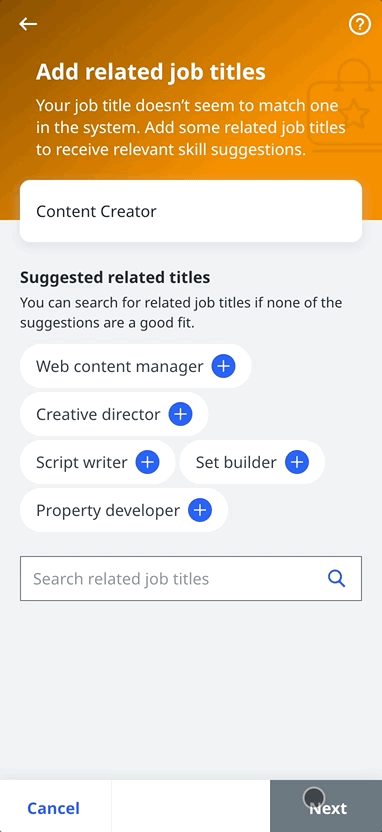Image resolution: width=382 pixels, height=832 pixels.
Task: Cancel adding related job titles
Action: tap(54, 808)
